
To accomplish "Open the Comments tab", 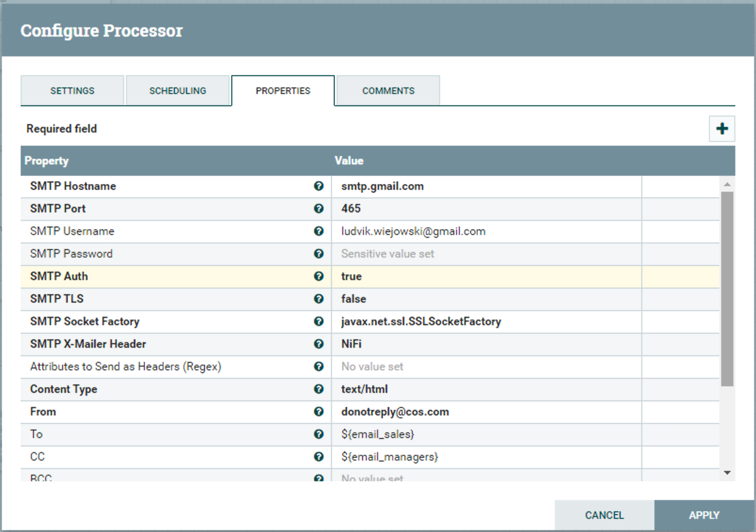I will 388,90.
